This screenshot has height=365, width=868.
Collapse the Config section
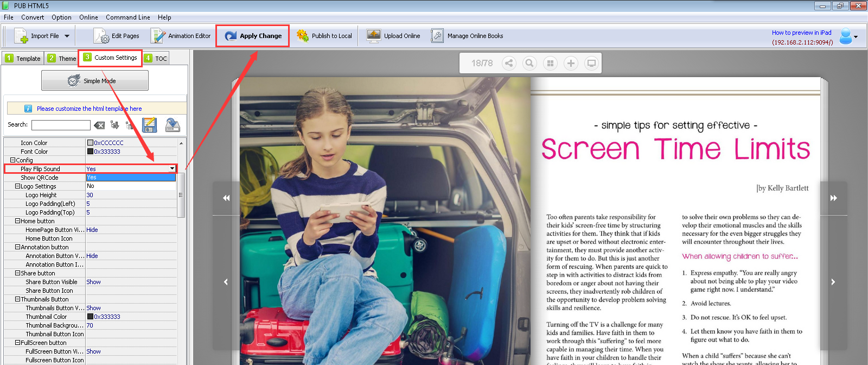[12, 160]
